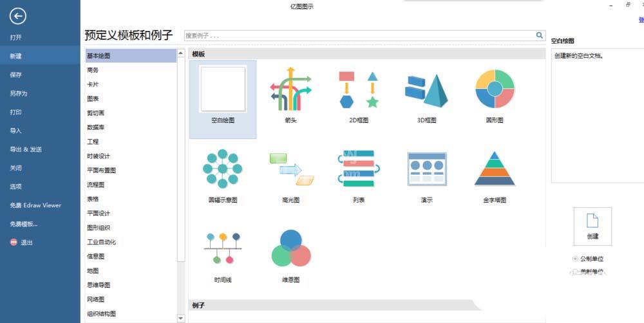
Task: Click the search magnifier icon
Action: tap(539, 35)
